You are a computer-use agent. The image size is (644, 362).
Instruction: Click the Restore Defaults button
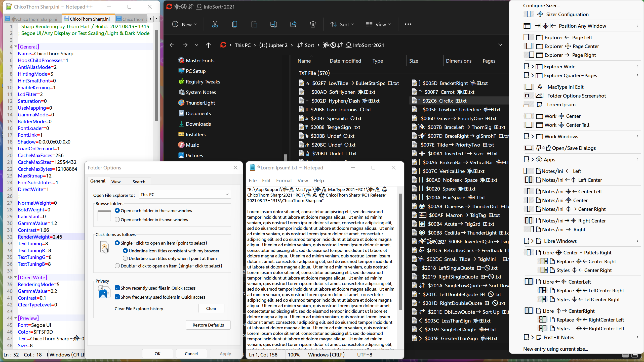tap(208, 325)
